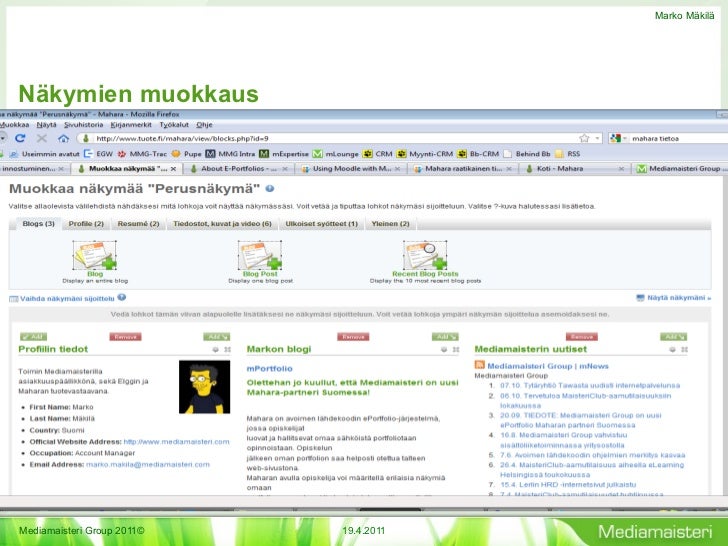Open the mExpertise bookmark
Screen dimensions: 728x546
click(284, 154)
